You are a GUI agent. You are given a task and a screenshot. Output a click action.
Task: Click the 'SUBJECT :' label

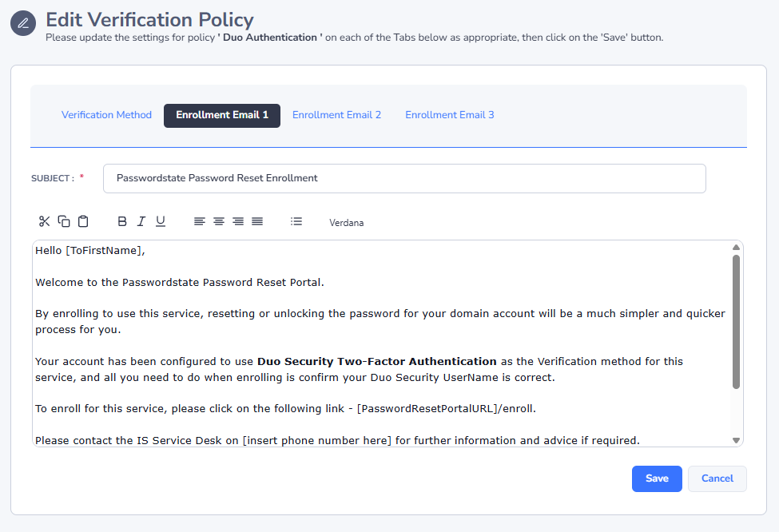53,178
